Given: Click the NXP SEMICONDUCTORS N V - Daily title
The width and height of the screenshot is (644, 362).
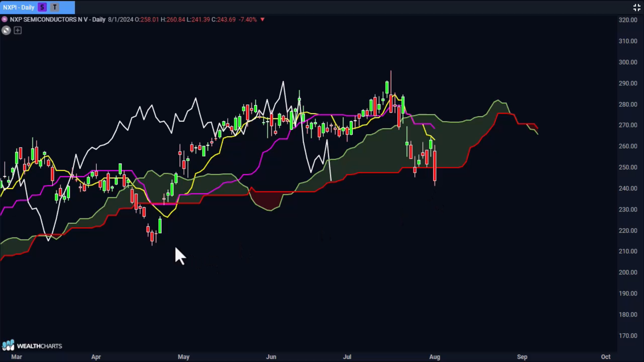Looking at the screenshot, I should (x=58, y=19).
